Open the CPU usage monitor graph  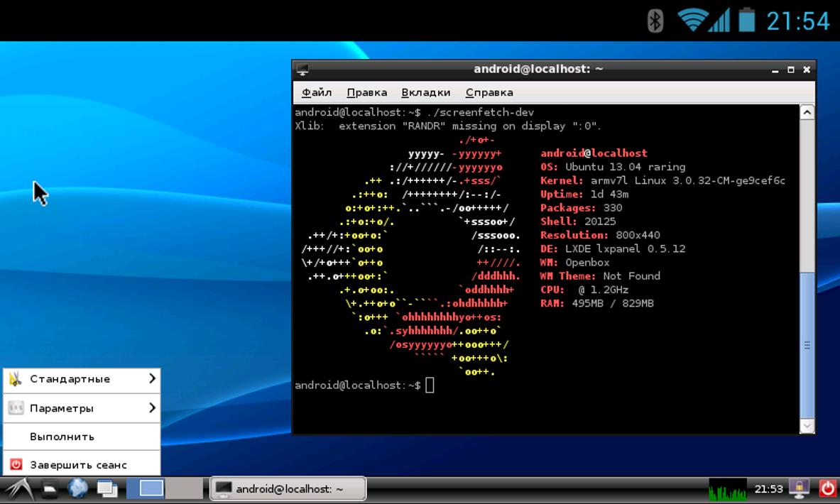[728, 489]
